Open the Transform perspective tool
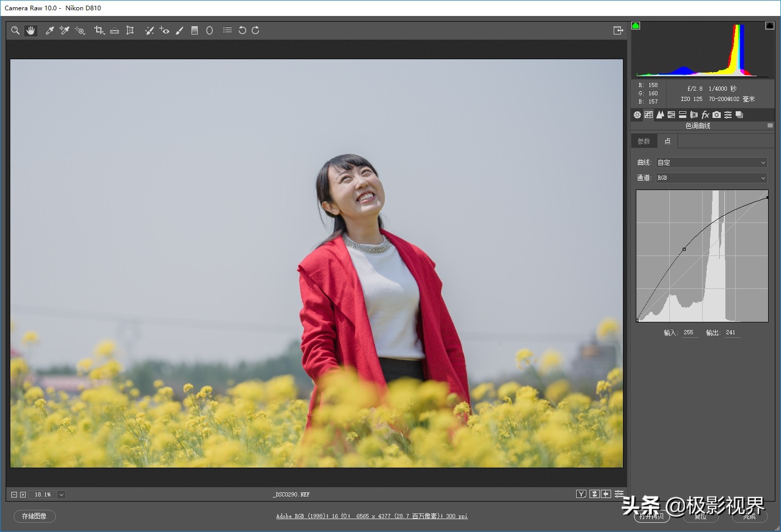This screenshot has width=781, height=532. tap(130, 30)
